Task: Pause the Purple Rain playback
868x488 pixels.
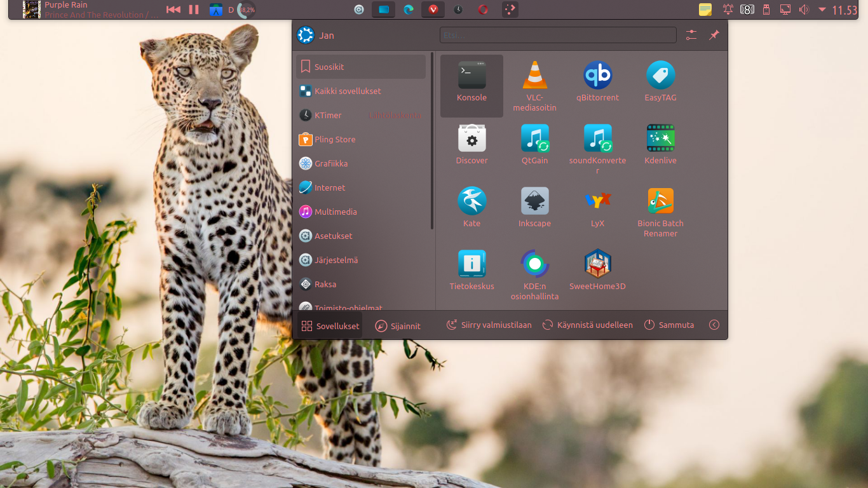Action: click(x=193, y=9)
